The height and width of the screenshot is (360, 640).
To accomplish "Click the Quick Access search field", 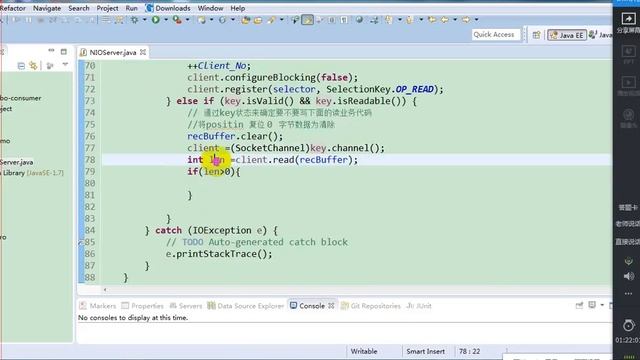I will click(496, 35).
